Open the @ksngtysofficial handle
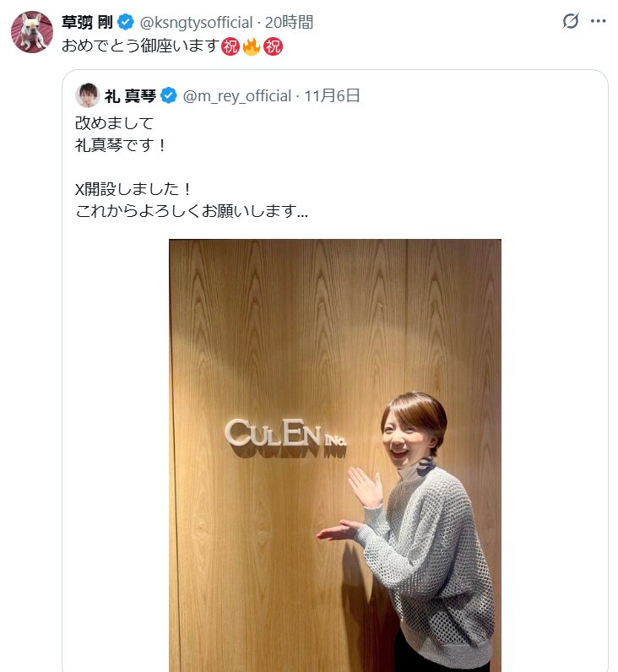This screenshot has width=618, height=672. click(196, 22)
